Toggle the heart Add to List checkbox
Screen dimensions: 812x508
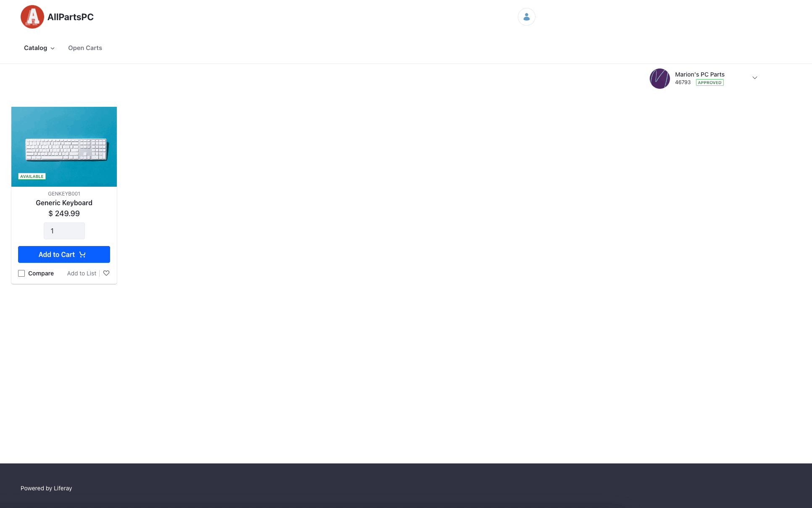pos(106,273)
